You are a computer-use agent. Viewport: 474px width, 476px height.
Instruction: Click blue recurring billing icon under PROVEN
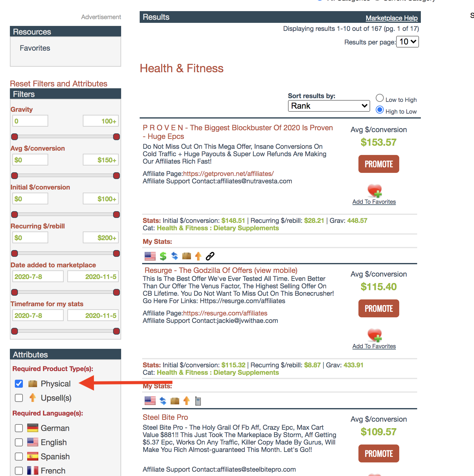175,256
